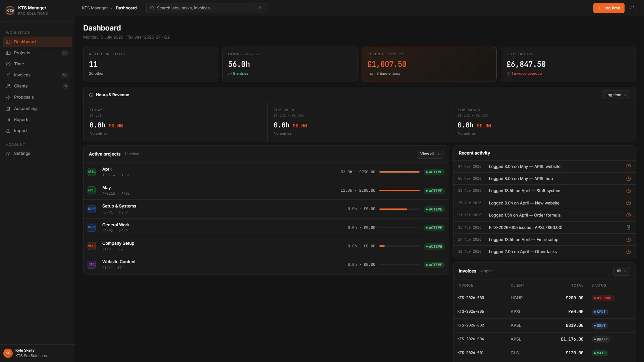This screenshot has height=362, width=644.
Task: Click the VANS badge on Company Setup
Action: coord(92,246)
